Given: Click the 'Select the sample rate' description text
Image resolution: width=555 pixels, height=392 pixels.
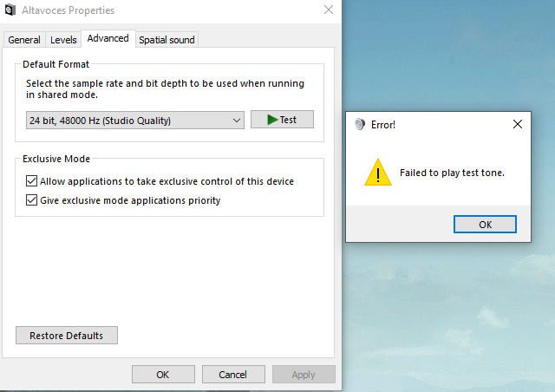Looking at the screenshot, I should [x=165, y=88].
